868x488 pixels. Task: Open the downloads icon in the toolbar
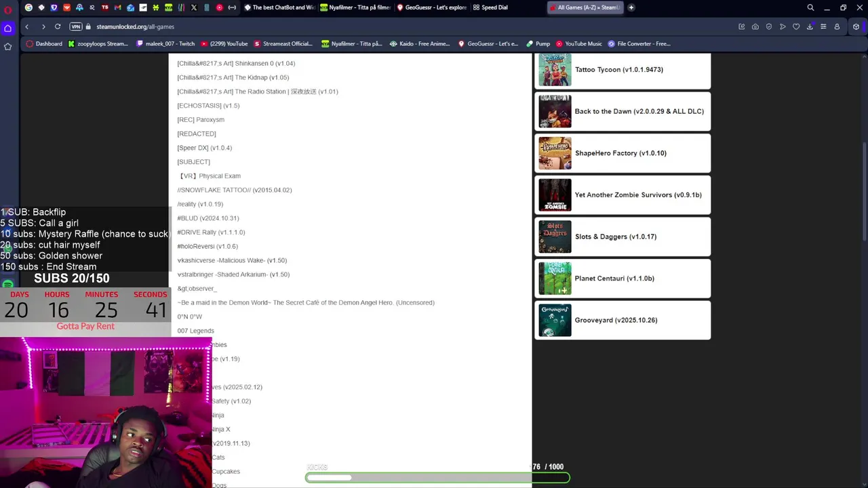[810, 26]
